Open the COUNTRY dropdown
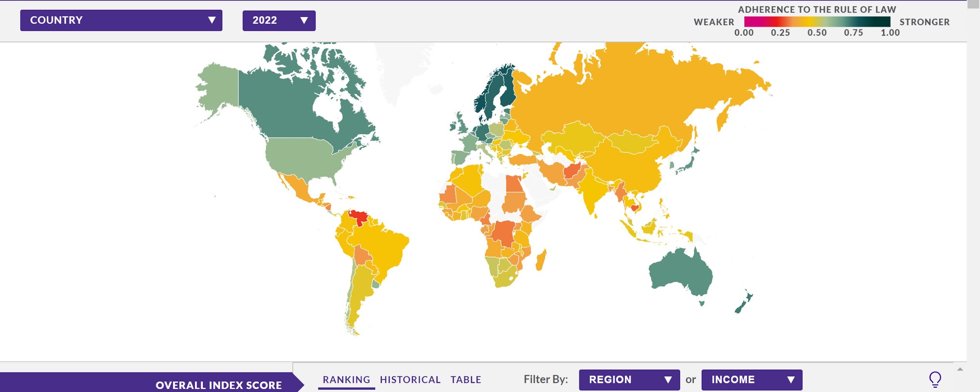Viewport: 980px width, 392px height. pyautogui.click(x=122, y=20)
